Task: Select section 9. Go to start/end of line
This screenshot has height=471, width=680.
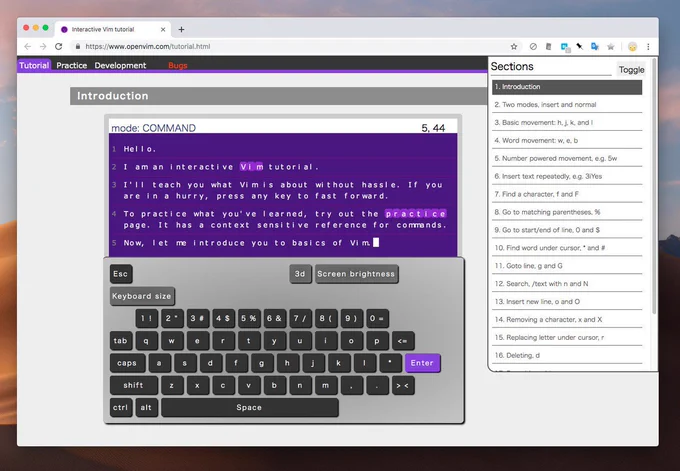Action: (567, 230)
